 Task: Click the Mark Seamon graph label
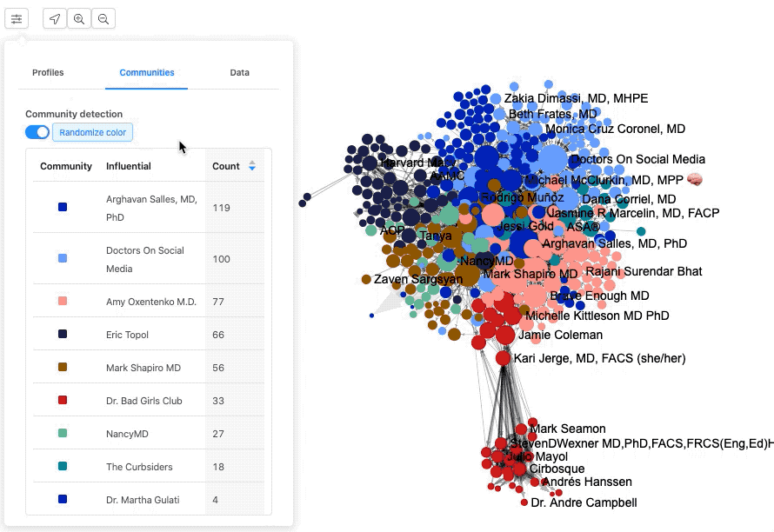[568, 429]
